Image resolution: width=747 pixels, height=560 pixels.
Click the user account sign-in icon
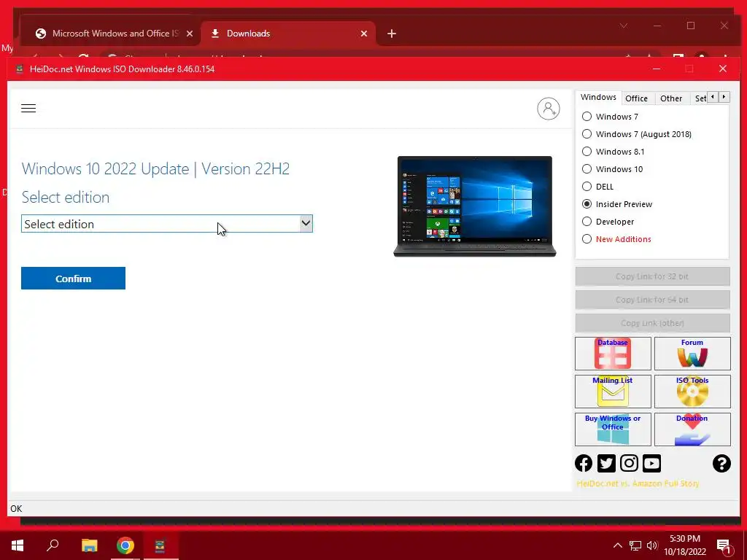click(x=549, y=109)
